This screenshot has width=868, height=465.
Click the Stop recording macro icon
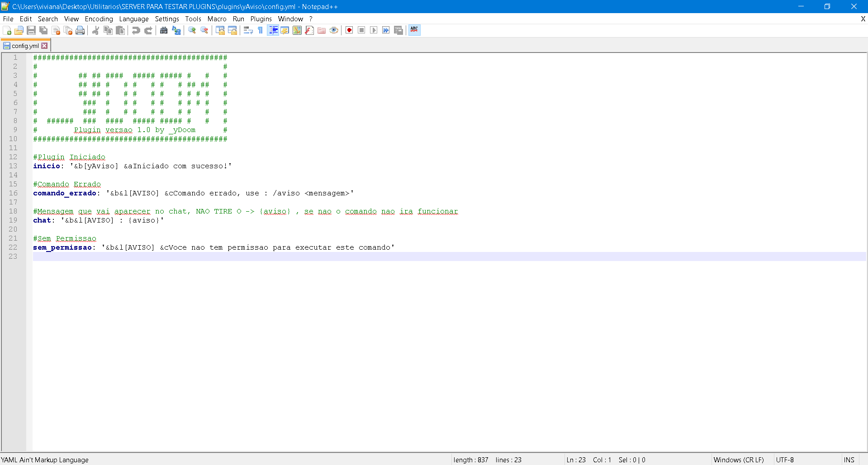361,30
